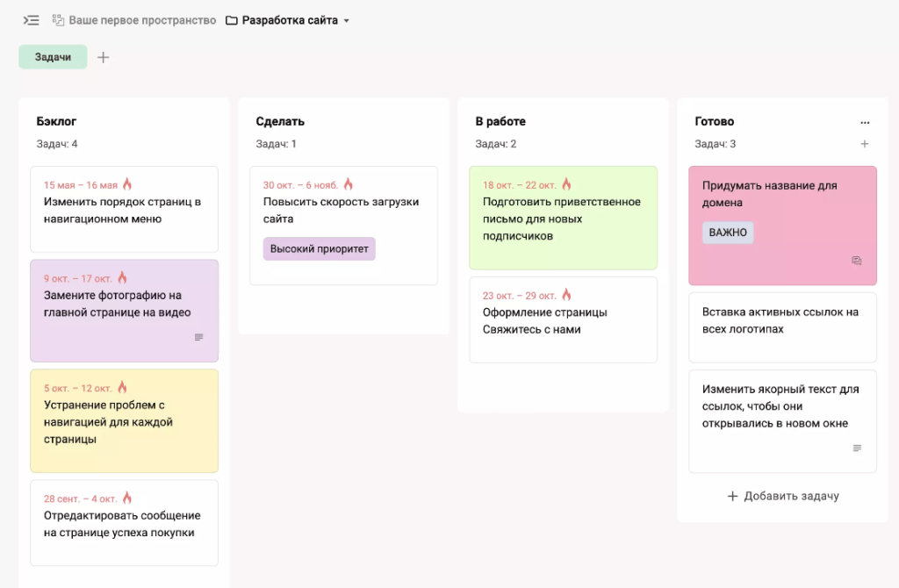Screen dimensions: 899x588
Task: Open the three-dot menu of Готово column
Action: pos(865,122)
